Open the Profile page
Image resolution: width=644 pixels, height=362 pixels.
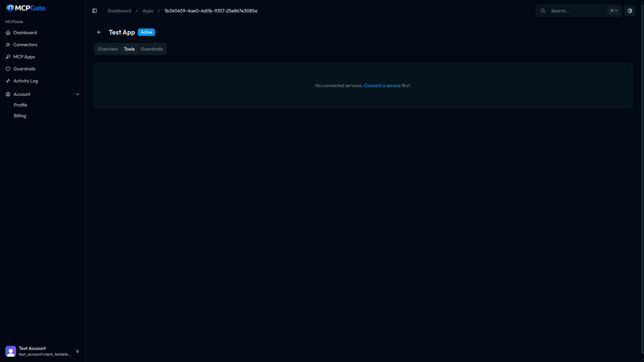tap(20, 105)
